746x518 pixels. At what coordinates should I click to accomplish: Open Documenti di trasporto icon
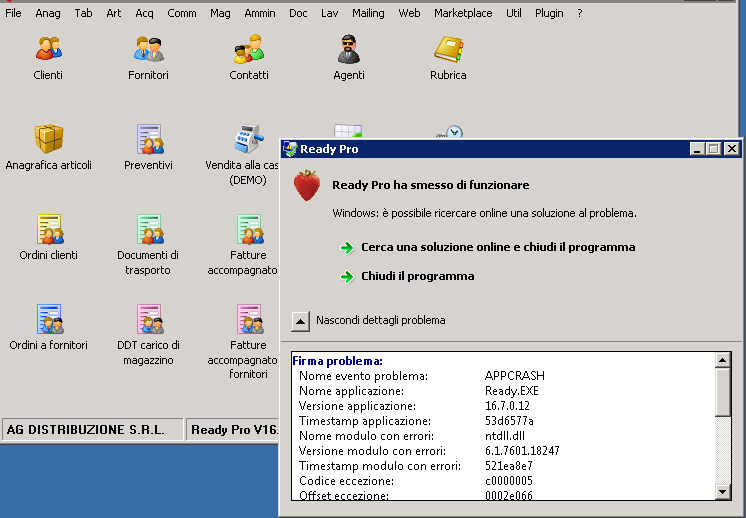(149, 229)
